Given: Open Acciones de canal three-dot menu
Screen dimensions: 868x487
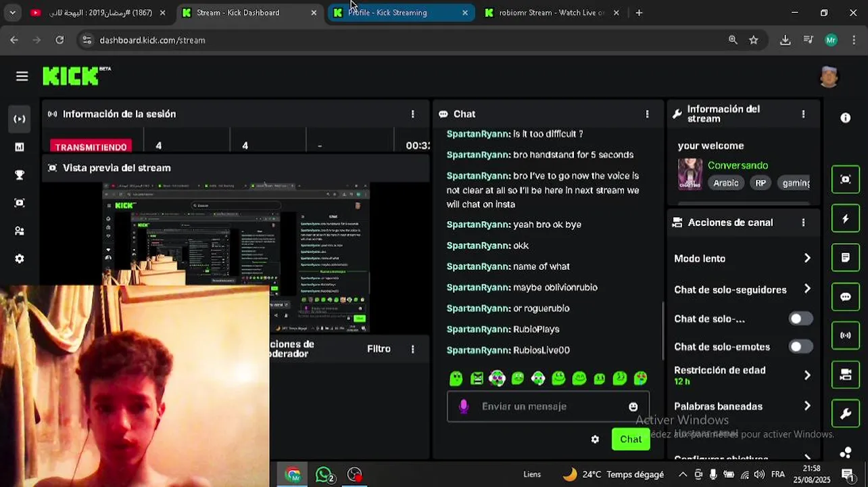Looking at the screenshot, I should click(803, 223).
